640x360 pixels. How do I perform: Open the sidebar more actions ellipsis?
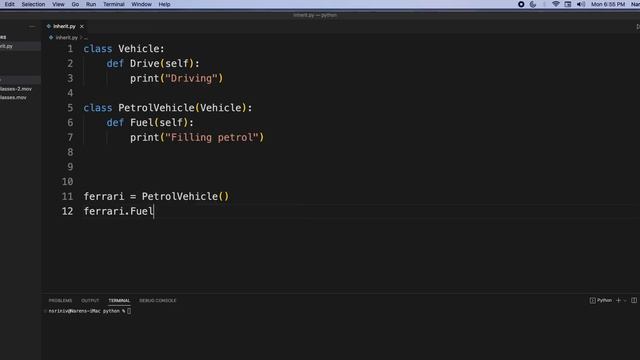pyautogui.click(x=32, y=27)
